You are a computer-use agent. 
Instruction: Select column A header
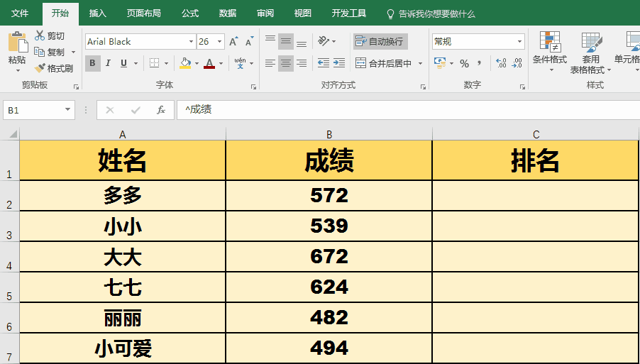tap(123, 134)
